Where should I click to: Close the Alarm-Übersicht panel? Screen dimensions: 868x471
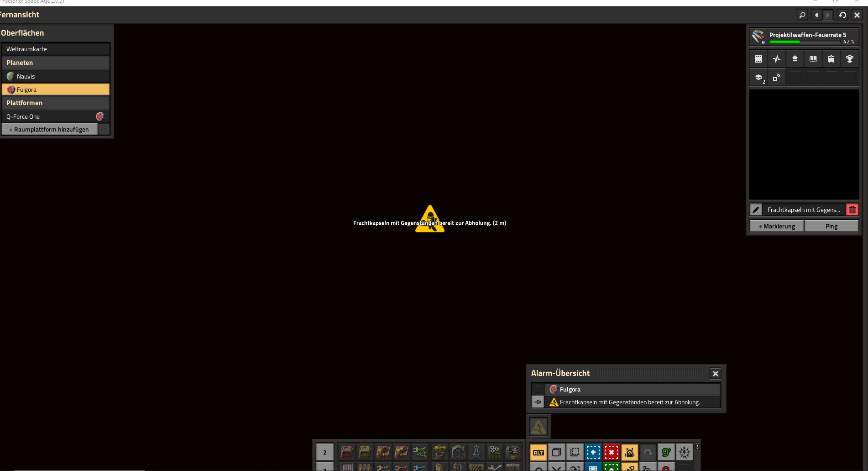point(716,374)
